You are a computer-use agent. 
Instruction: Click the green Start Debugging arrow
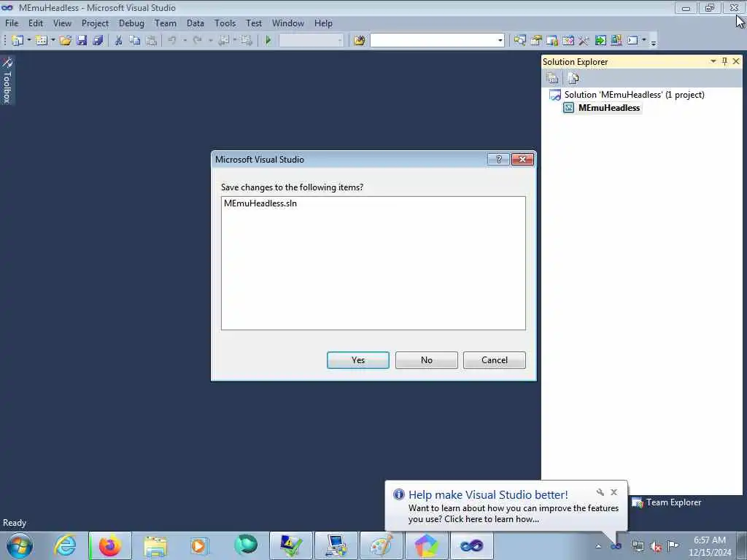click(268, 41)
